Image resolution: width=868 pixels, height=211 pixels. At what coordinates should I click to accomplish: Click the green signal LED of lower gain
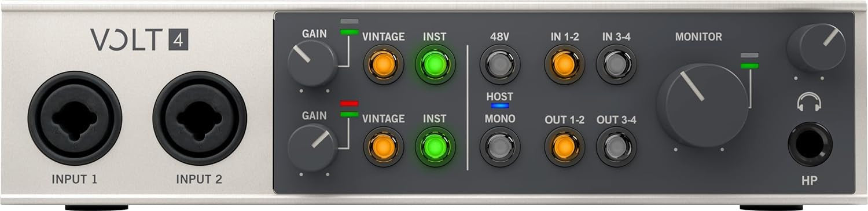point(349,114)
